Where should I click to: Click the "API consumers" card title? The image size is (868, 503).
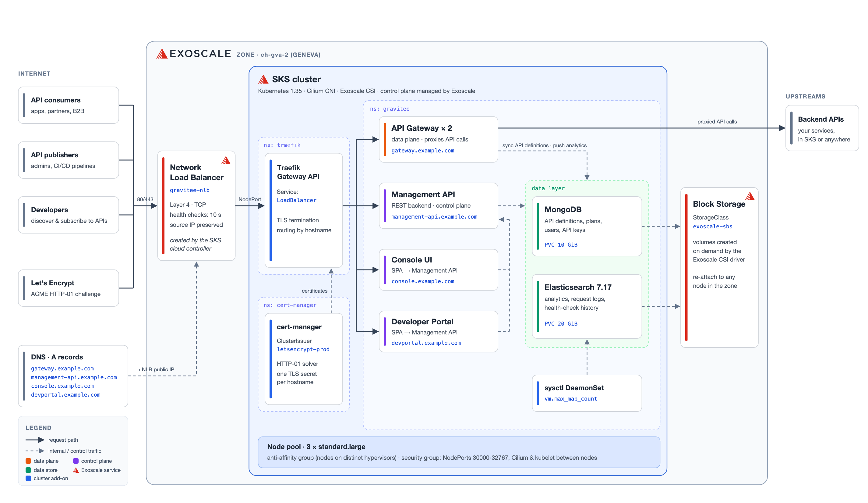click(56, 100)
